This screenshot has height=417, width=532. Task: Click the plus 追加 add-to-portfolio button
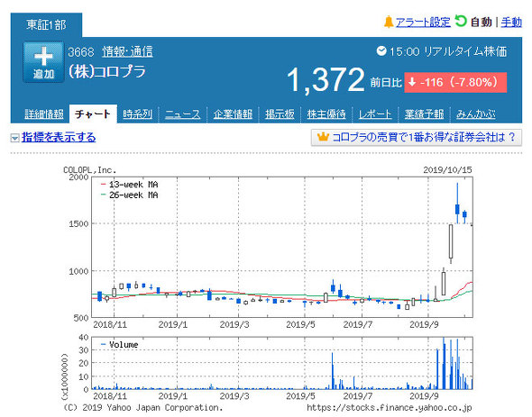pos(43,62)
